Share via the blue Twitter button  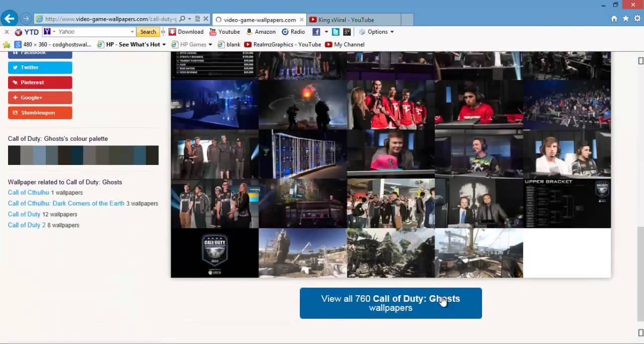(x=40, y=67)
